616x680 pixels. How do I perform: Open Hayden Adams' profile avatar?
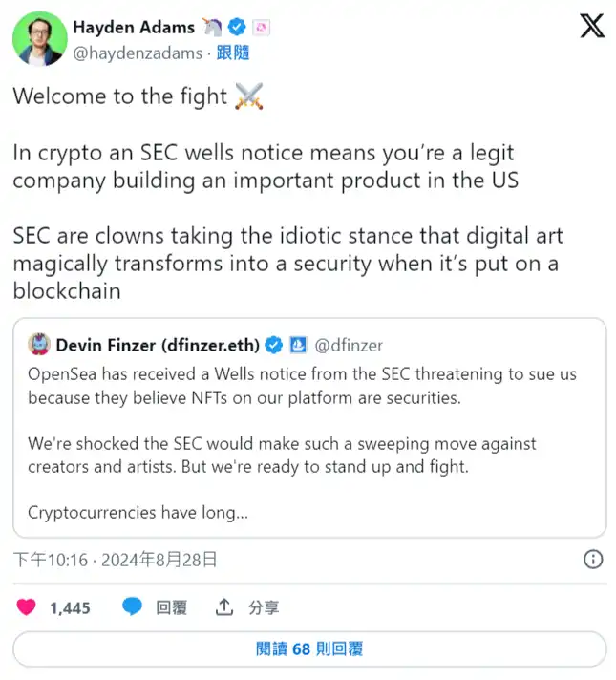pos(33,37)
